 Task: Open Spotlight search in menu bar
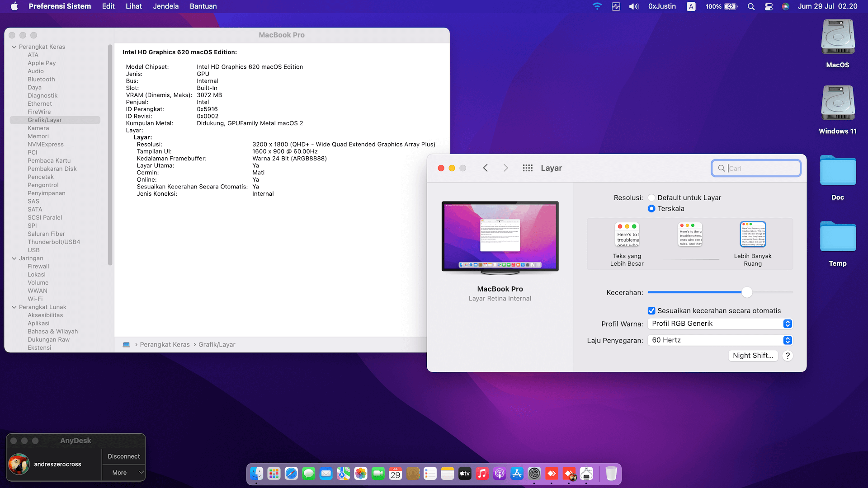pyautogui.click(x=751, y=6)
